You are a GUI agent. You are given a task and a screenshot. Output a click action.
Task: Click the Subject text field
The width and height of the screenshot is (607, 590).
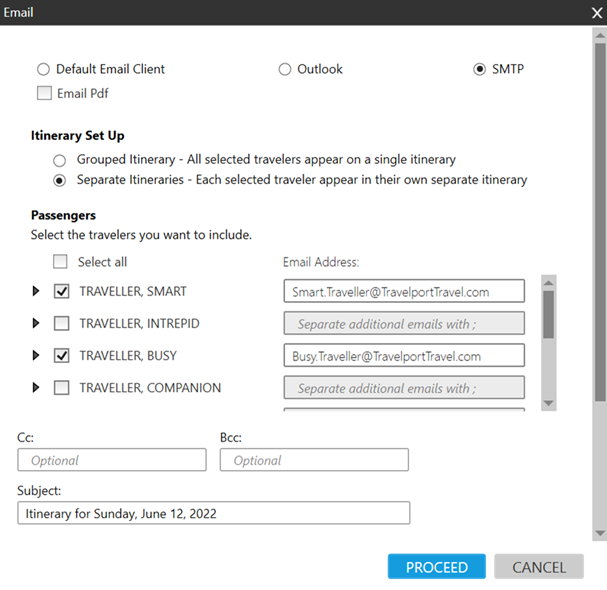(214, 513)
